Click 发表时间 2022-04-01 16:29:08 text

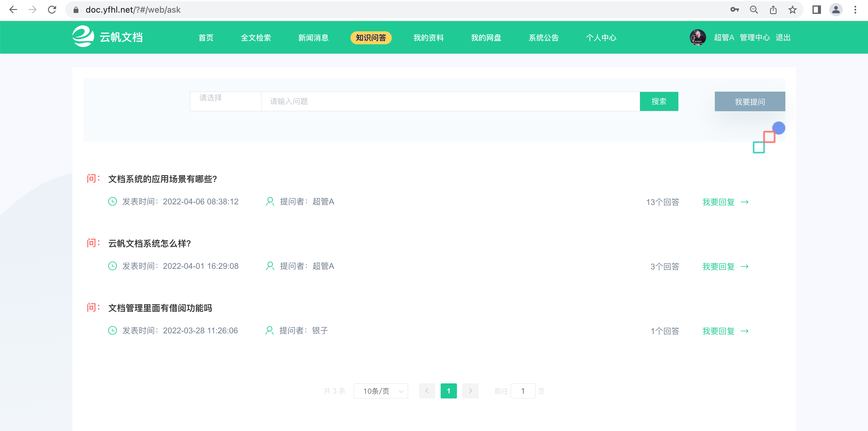(x=180, y=266)
